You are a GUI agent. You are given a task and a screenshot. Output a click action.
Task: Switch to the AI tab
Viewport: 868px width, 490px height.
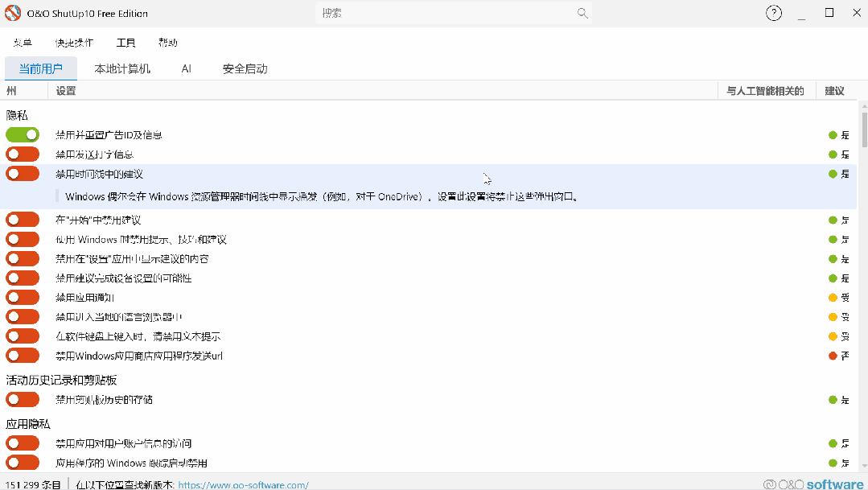coord(186,68)
